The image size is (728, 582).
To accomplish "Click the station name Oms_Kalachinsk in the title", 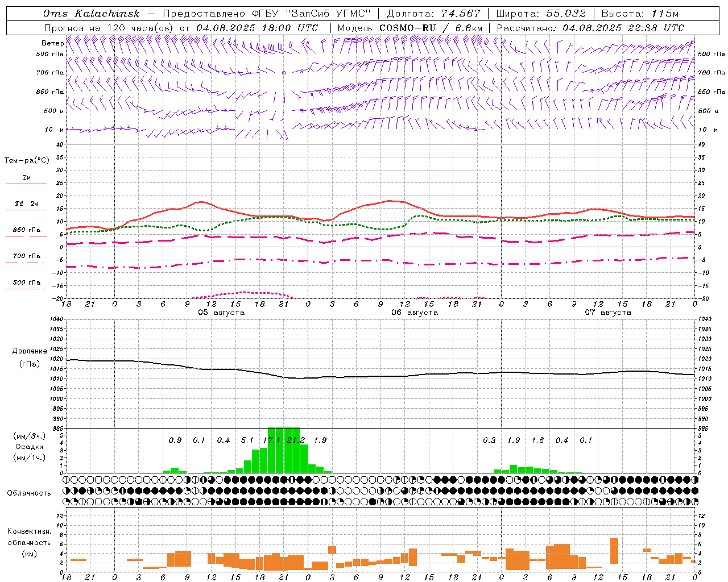I will pos(91,14).
